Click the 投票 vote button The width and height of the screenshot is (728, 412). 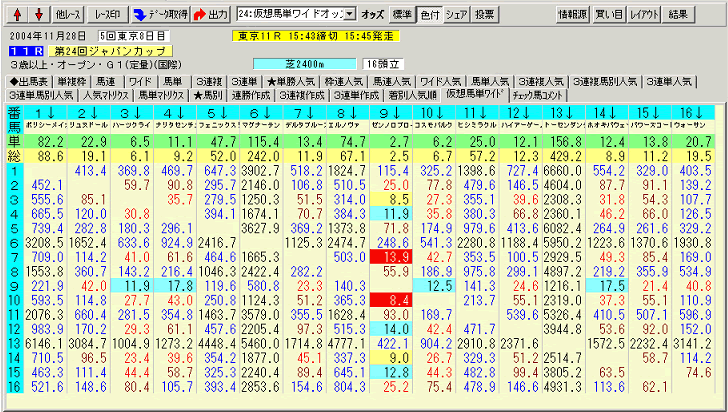[x=485, y=15]
